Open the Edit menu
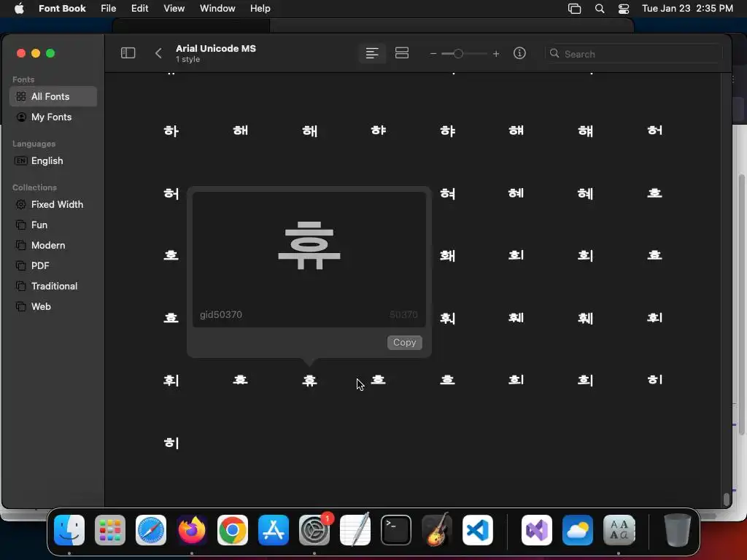Viewport: 747px width, 560px height. click(x=139, y=9)
